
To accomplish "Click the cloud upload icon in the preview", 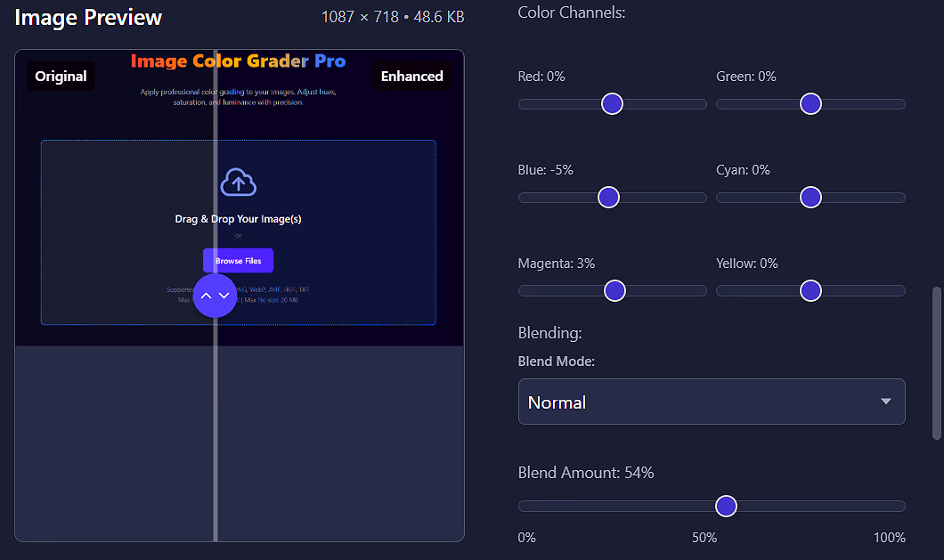I will click(238, 183).
